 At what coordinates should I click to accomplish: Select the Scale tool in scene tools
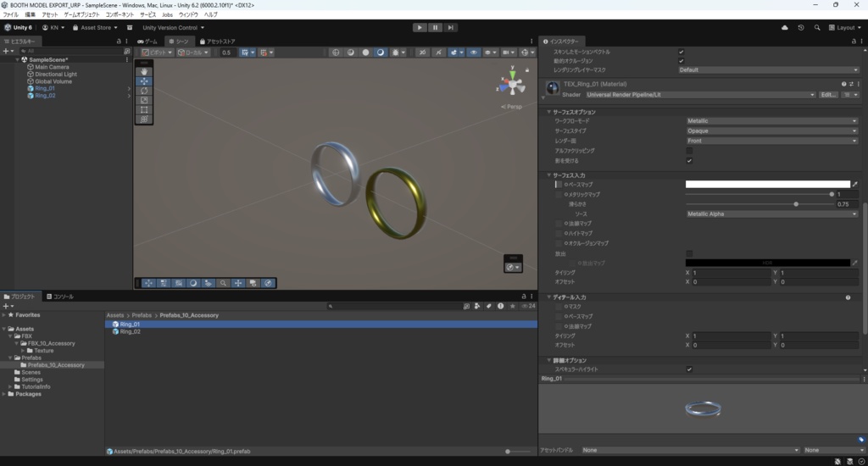tap(144, 100)
